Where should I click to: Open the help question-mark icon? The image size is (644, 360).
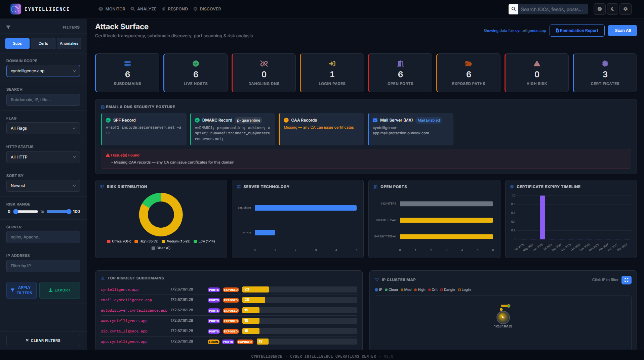600,9
